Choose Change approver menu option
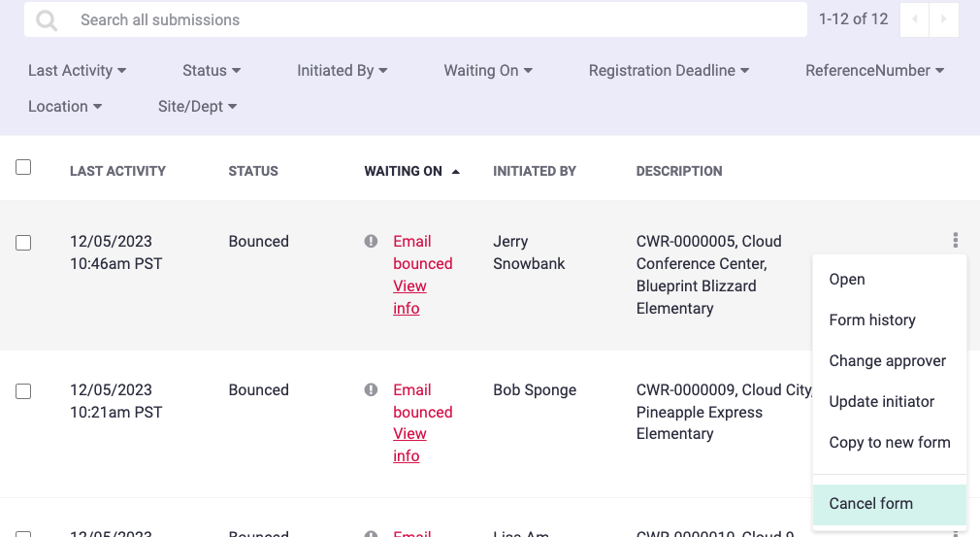This screenshot has height=537, width=980. pyautogui.click(x=887, y=360)
